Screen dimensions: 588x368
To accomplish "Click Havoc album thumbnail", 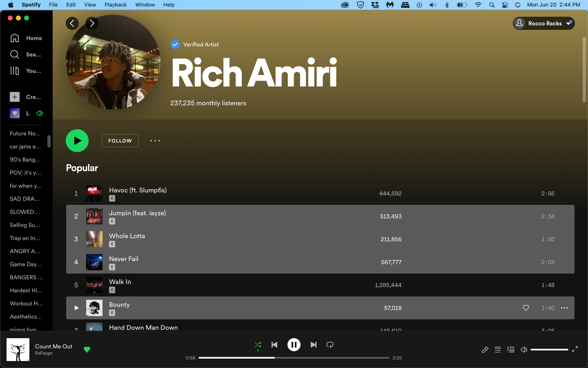I will tap(94, 193).
